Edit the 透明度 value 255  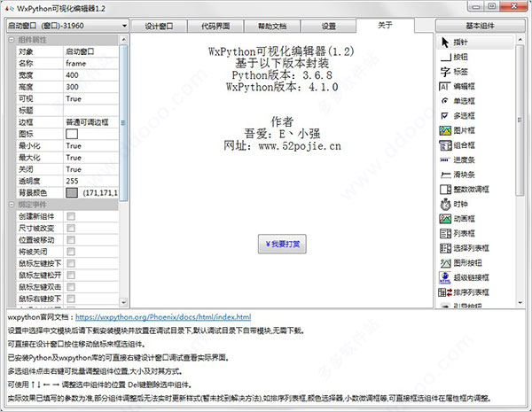tap(91, 181)
